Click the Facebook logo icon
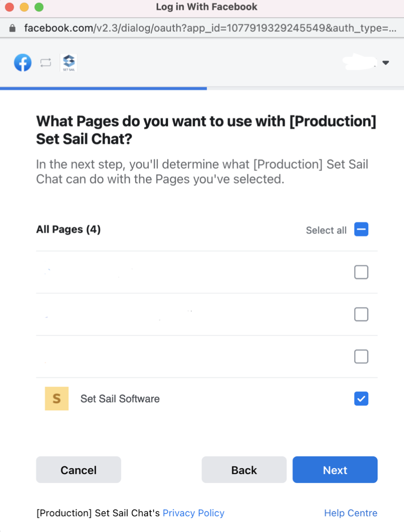 pos(23,62)
